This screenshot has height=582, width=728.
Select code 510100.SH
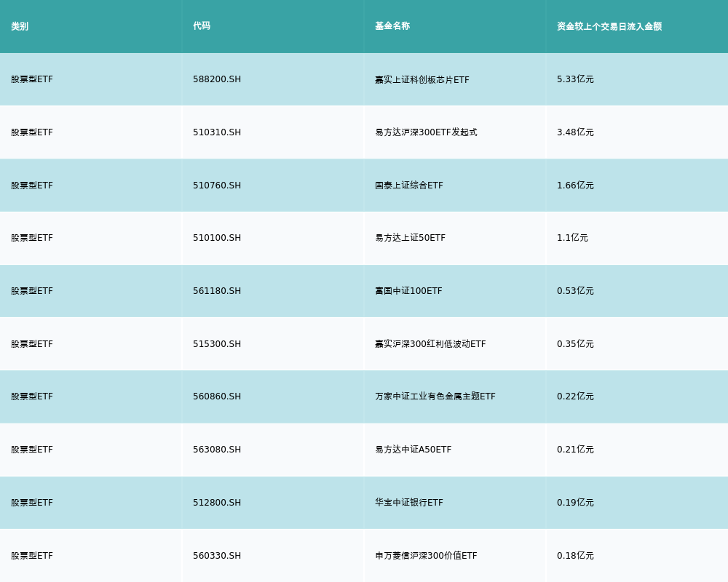click(217, 238)
